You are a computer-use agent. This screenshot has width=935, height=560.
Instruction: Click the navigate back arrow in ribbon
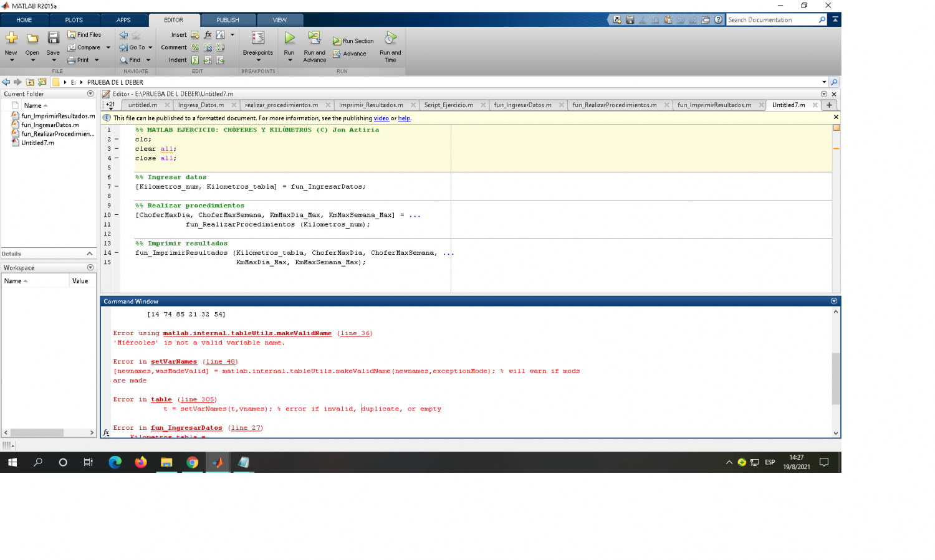(123, 35)
